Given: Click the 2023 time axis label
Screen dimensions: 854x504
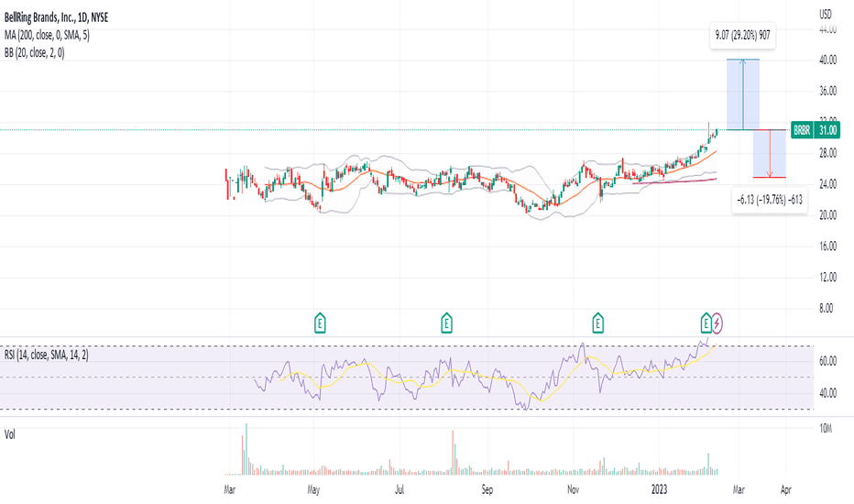Looking at the screenshot, I should (x=659, y=490).
